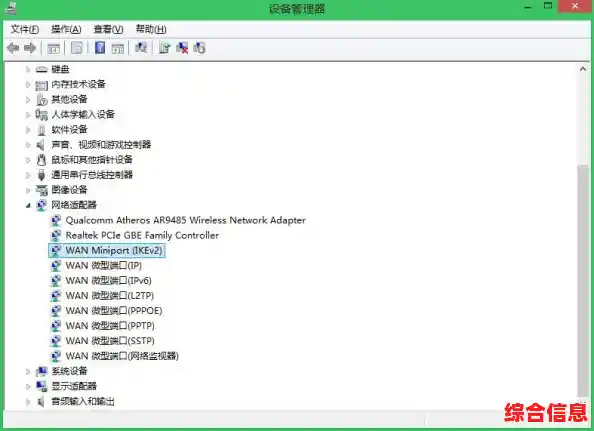Expand the 系统设备 node arrow

pos(28,371)
